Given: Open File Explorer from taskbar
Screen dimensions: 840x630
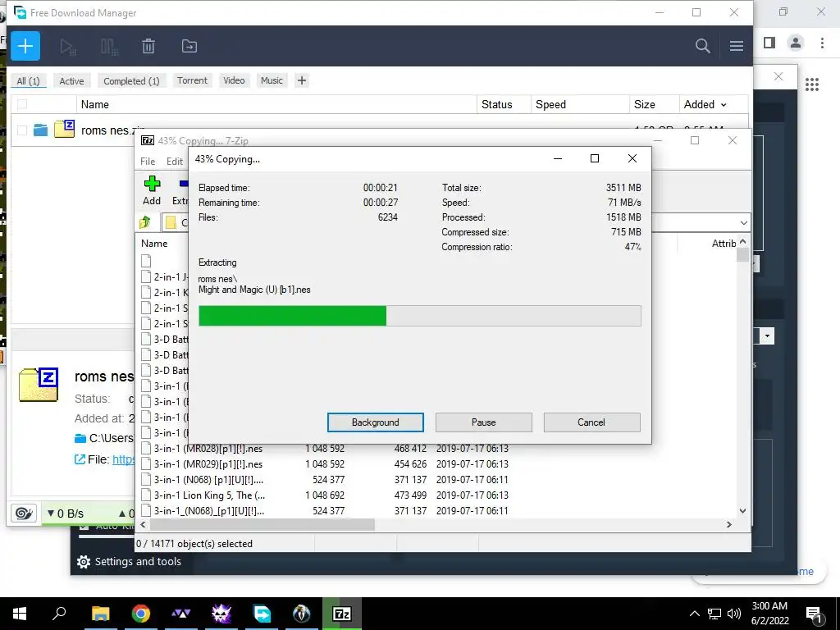Looking at the screenshot, I should point(100,614).
